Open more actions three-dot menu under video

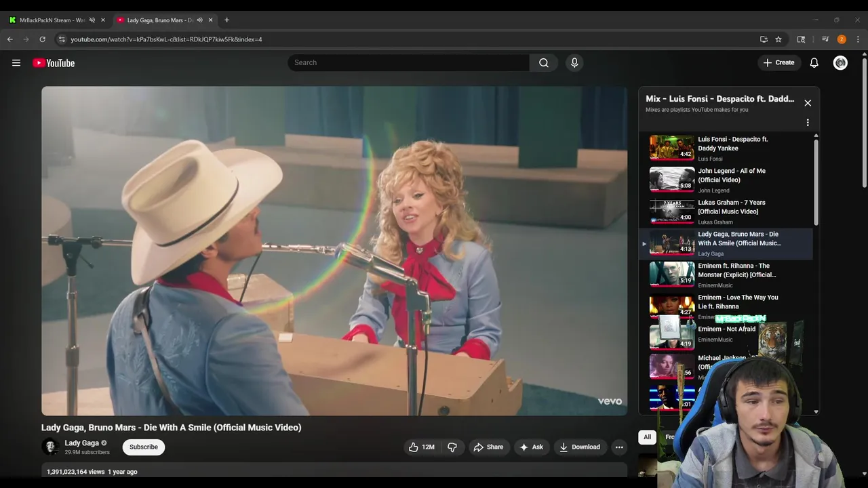[x=618, y=447]
